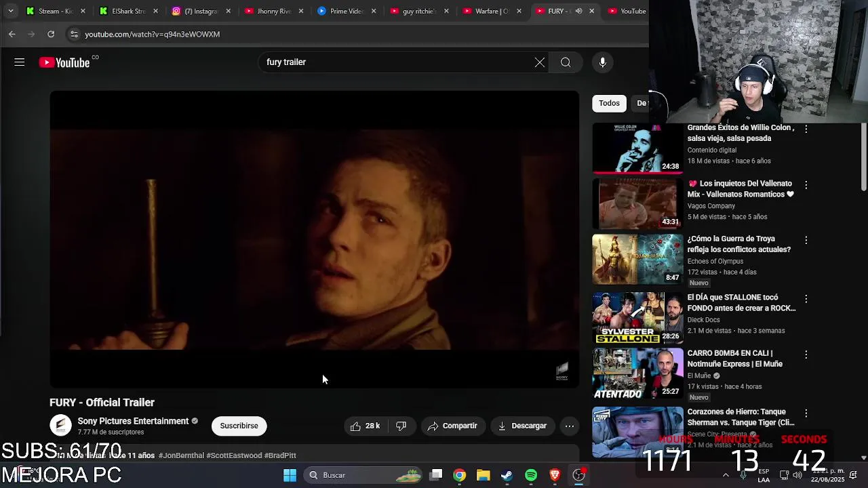The image size is (868, 488).
Task: Click the FURY trailer video player
Action: point(315,239)
